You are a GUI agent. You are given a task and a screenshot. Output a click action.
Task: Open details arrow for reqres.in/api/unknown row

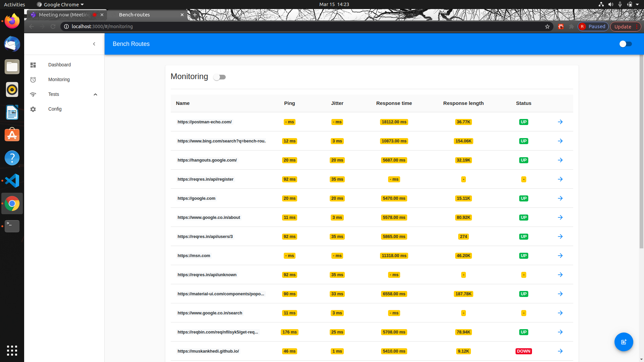560,275
